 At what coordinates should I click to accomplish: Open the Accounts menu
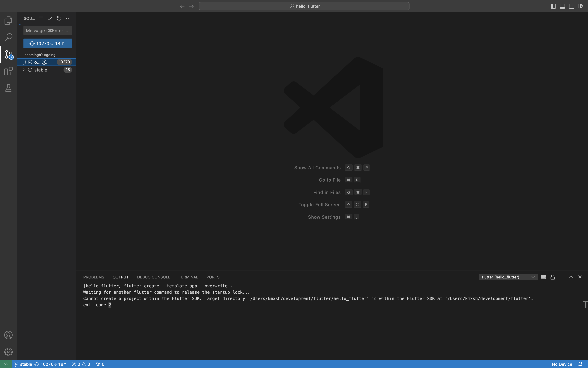8,335
